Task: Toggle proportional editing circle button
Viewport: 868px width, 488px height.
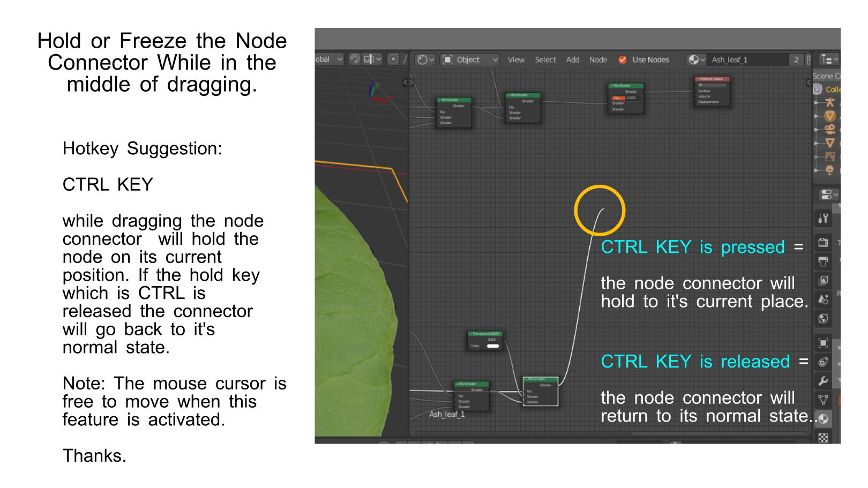Action: click(x=393, y=59)
